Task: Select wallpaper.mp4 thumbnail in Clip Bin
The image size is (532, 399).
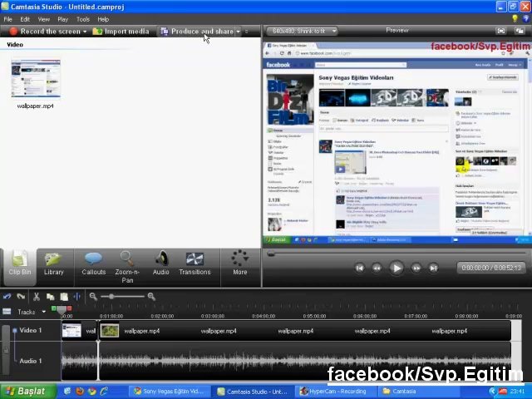Action: pyautogui.click(x=36, y=78)
